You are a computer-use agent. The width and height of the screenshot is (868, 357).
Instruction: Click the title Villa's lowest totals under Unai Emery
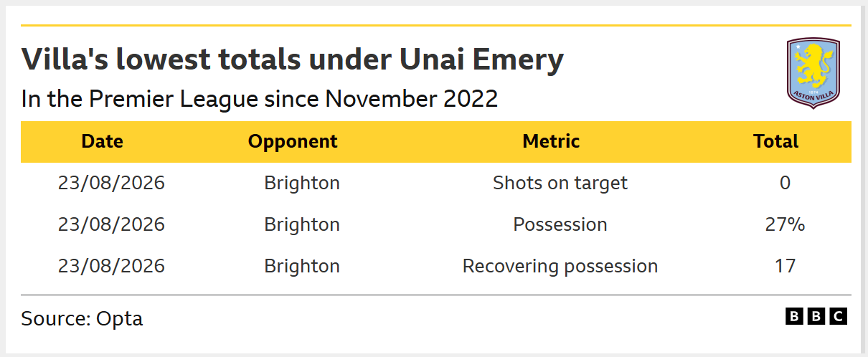(293, 60)
